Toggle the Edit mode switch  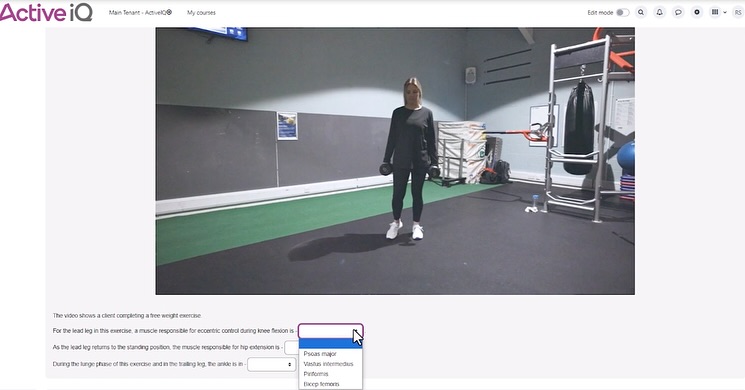coord(622,12)
